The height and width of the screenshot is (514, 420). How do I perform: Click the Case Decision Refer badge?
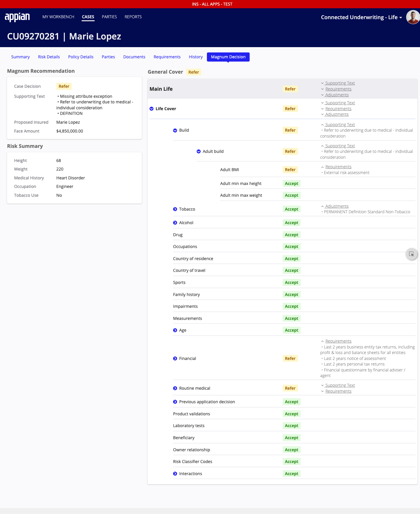[64, 86]
